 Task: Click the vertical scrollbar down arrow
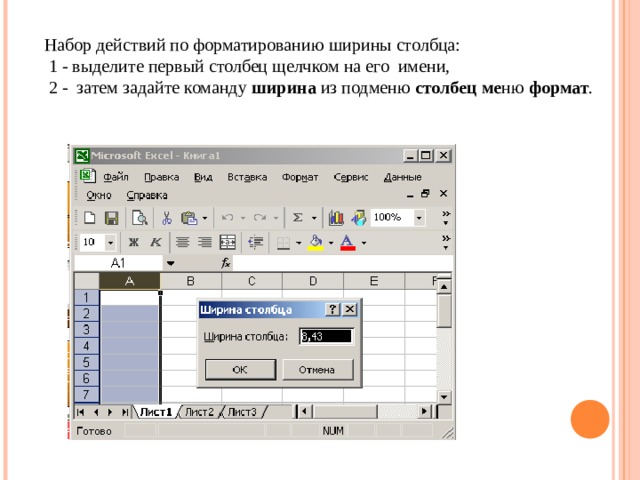(444, 397)
